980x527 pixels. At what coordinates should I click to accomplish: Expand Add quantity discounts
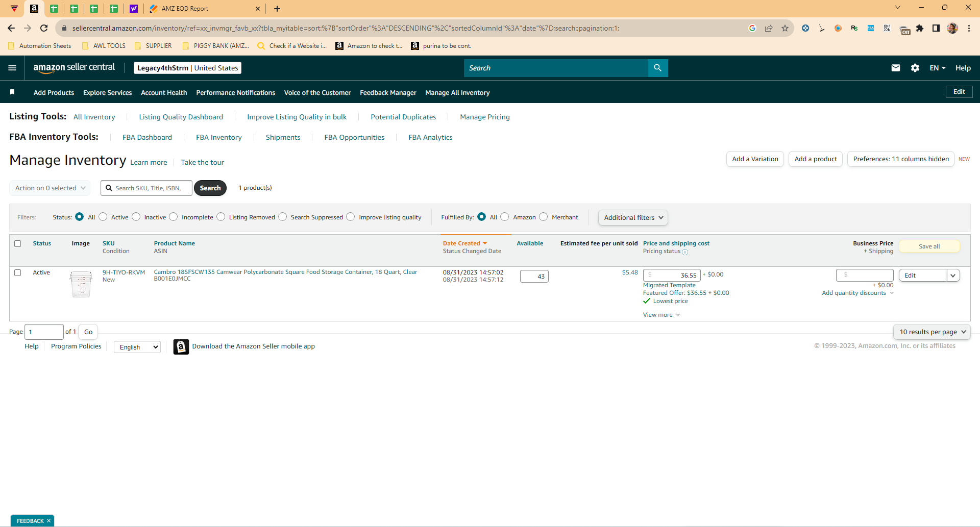857,293
